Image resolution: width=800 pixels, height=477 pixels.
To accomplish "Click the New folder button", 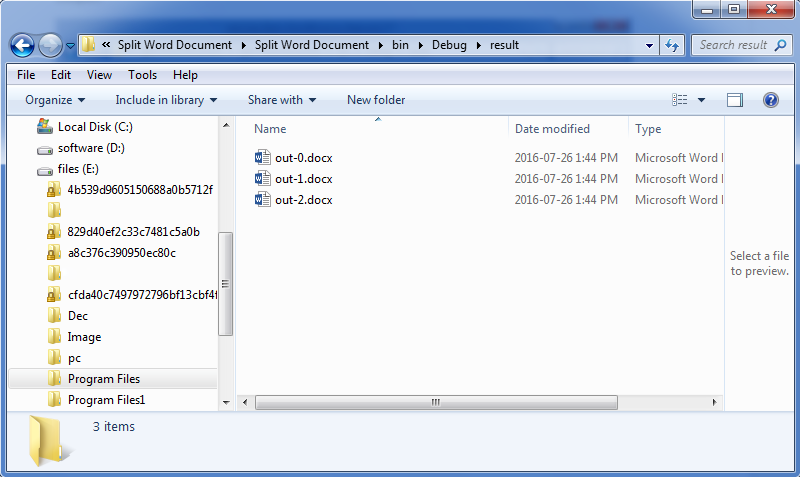I will [x=376, y=100].
